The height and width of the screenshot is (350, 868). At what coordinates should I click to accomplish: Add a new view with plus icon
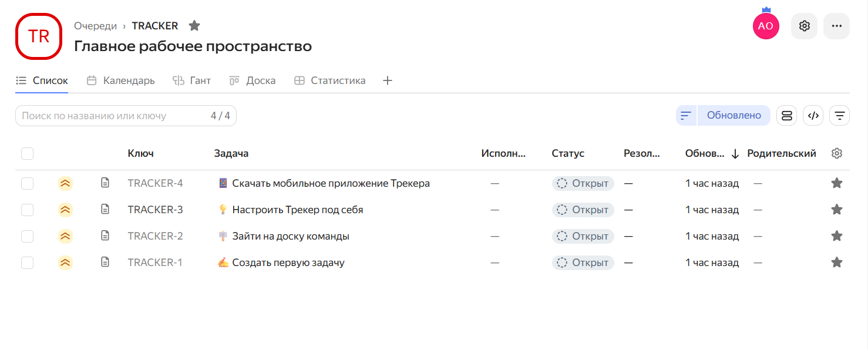387,80
